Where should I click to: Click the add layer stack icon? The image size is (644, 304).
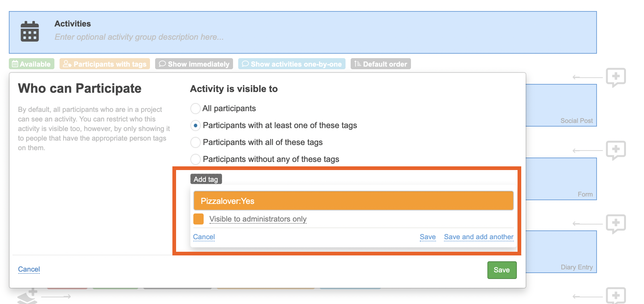click(28, 296)
